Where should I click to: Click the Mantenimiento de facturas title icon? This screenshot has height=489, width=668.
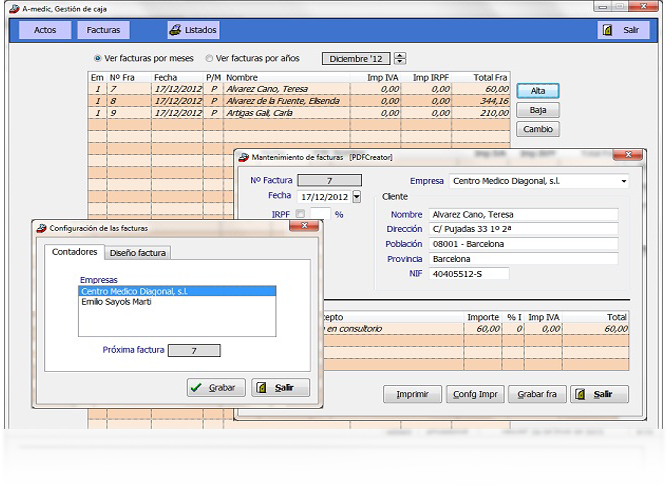[x=243, y=157]
